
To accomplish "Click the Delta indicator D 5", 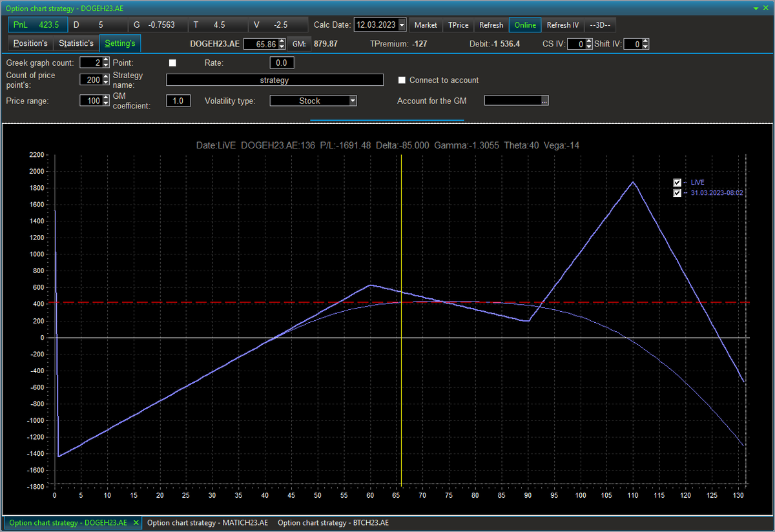I will 97,25.
